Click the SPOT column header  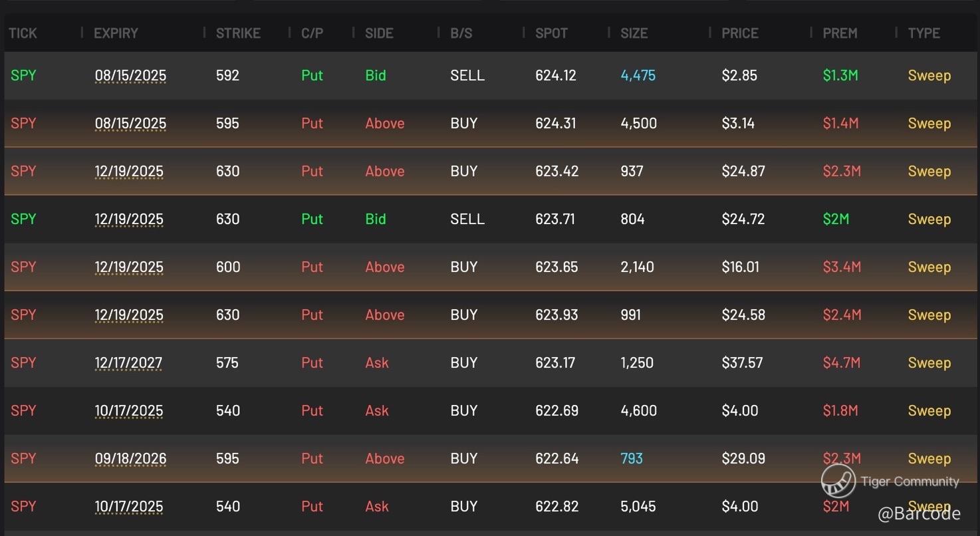(x=551, y=33)
